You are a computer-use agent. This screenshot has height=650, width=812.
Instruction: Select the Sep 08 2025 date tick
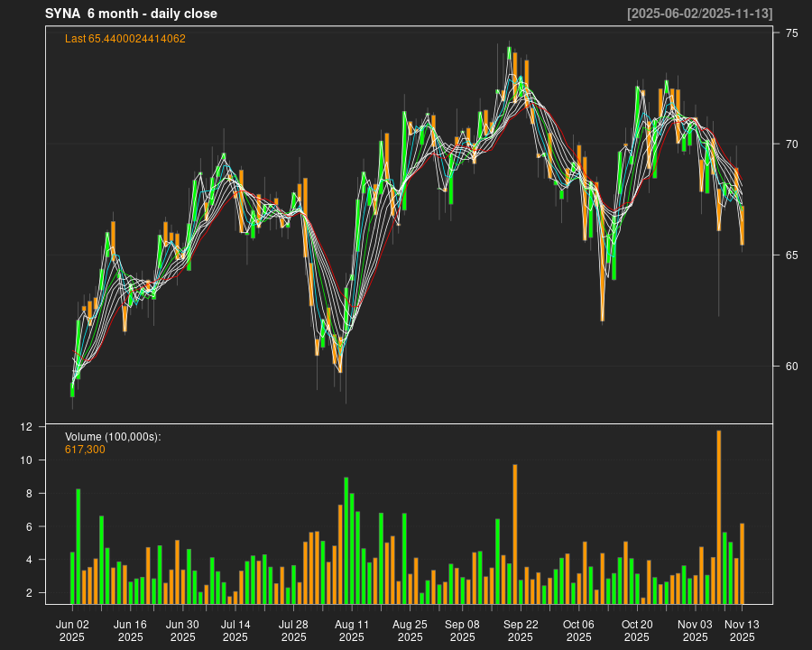462,630
